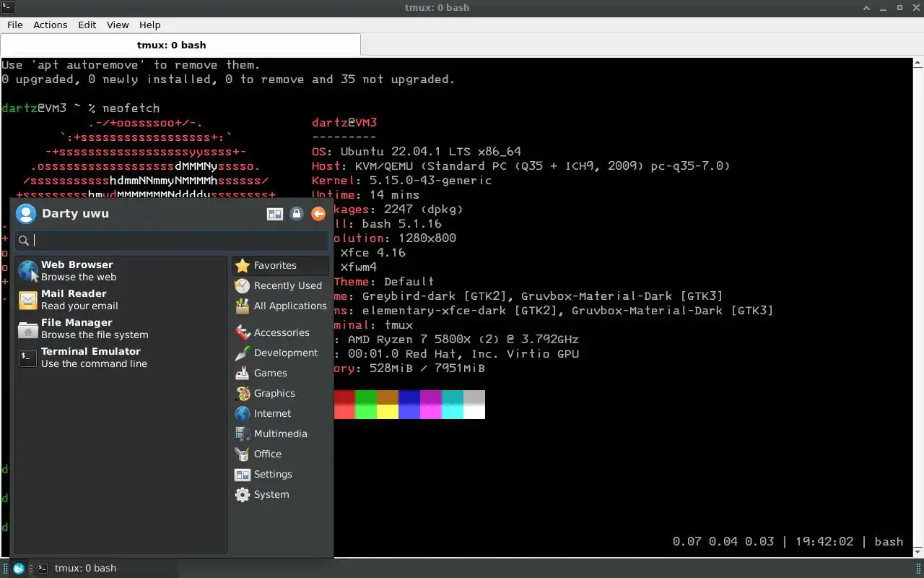
Task: Open the Help menu
Action: pos(149,25)
